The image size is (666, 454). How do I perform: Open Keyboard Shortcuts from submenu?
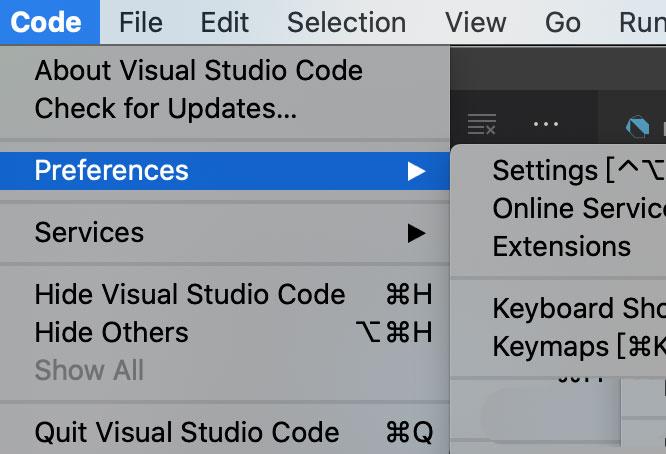pos(578,309)
